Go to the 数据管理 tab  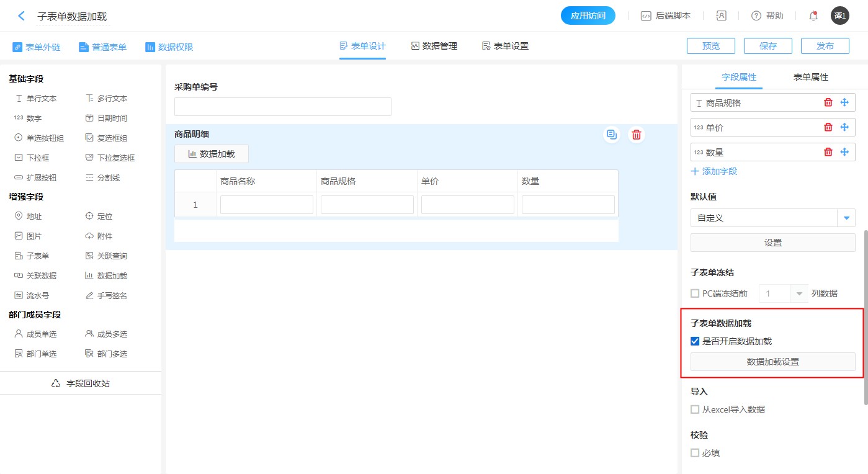434,46
